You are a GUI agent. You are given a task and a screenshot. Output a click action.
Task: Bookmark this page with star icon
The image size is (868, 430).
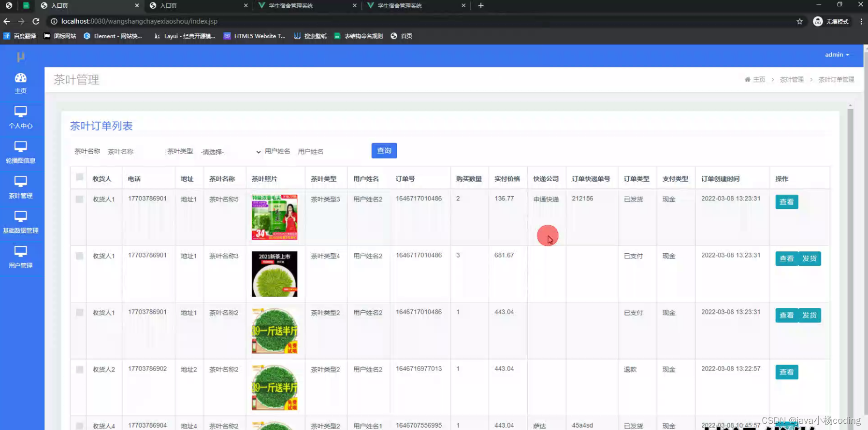[799, 21]
